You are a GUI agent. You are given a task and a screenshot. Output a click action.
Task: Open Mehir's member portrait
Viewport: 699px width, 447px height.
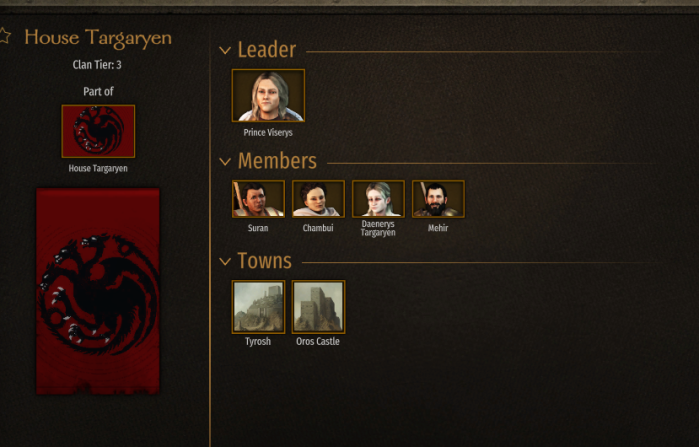tap(438, 199)
